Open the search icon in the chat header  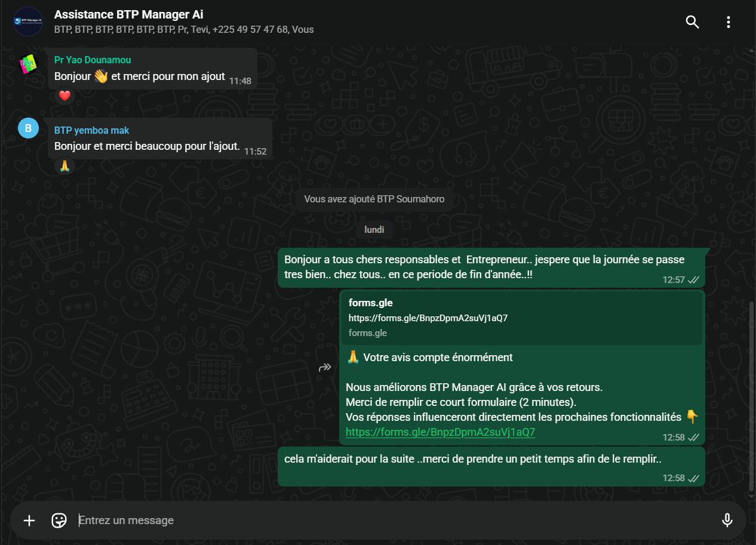(692, 21)
